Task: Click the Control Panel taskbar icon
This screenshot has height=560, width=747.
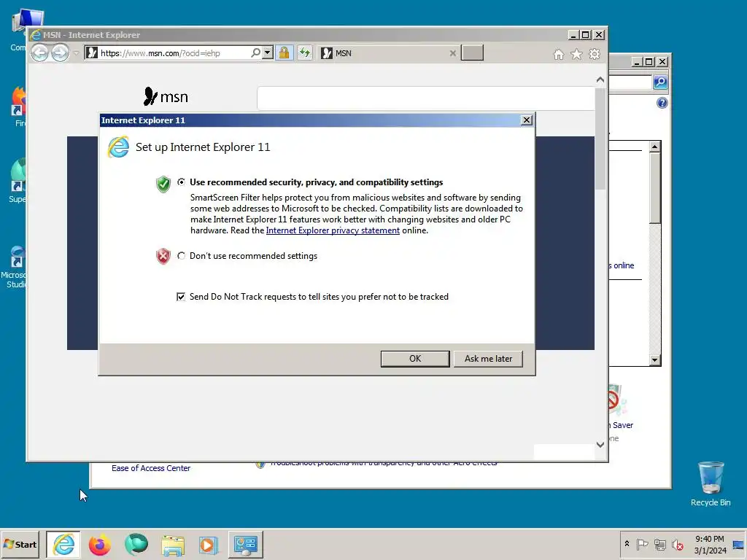Action: [245, 544]
